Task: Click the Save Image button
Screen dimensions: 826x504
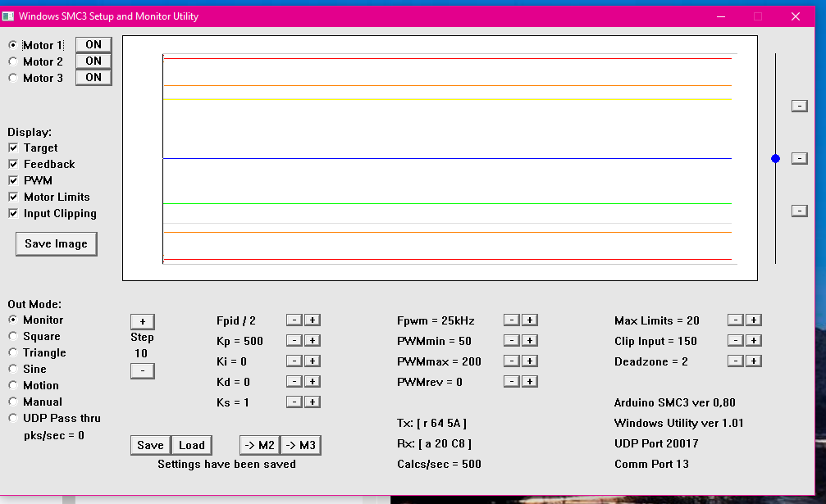Action: tap(56, 243)
